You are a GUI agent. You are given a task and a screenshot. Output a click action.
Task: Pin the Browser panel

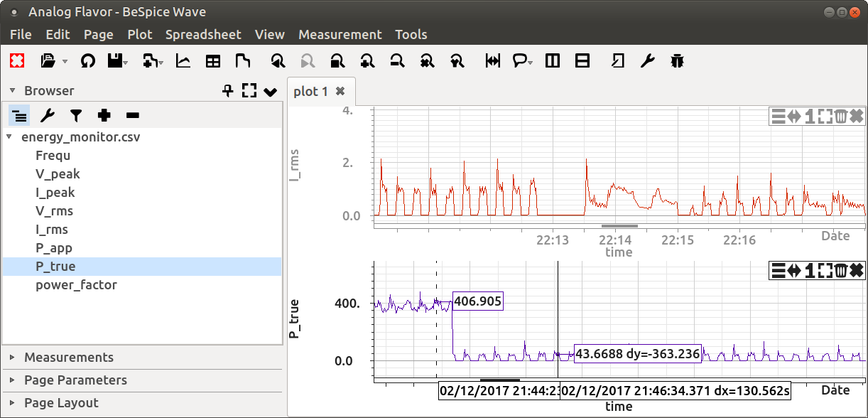(x=227, y=91)
